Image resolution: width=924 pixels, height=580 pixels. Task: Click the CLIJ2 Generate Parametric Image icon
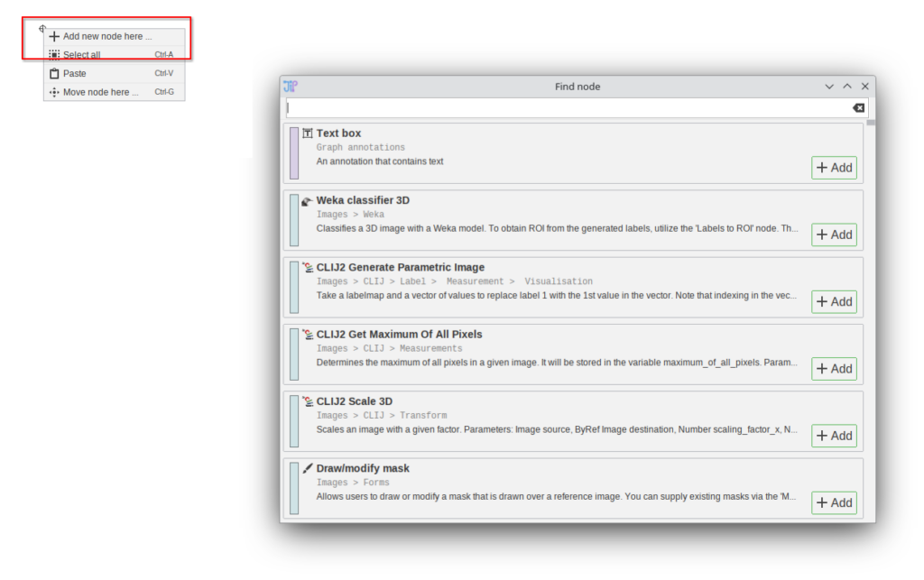(308, 268)
